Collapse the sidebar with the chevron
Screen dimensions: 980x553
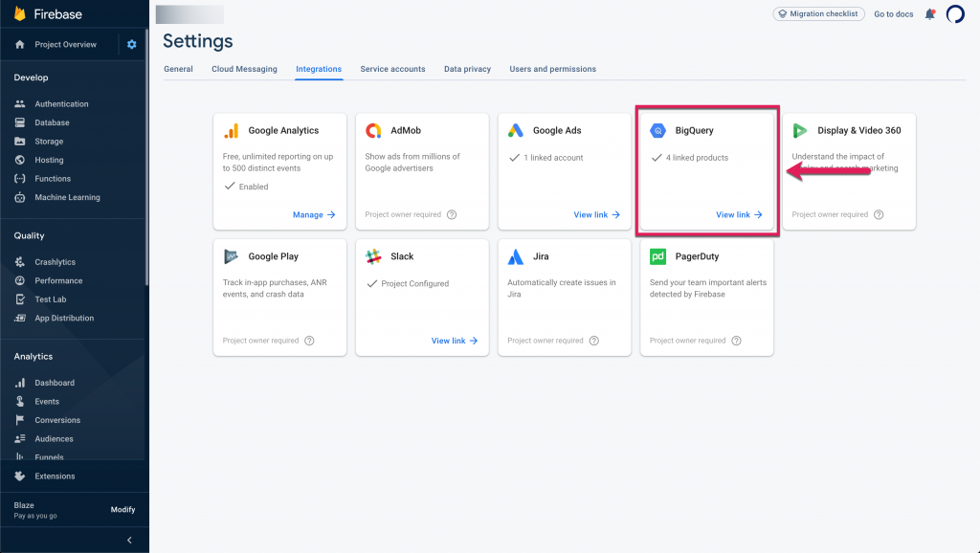click(130, 541)
